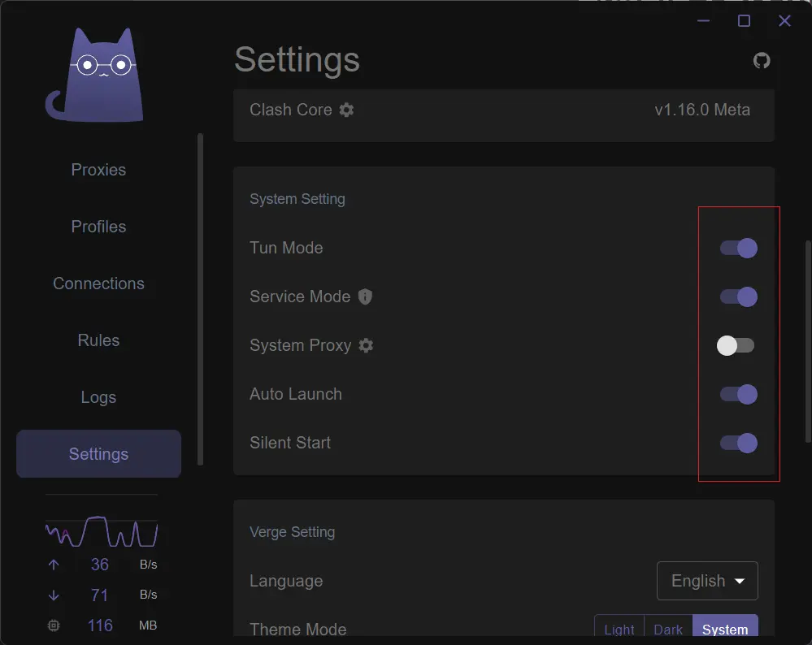Click the upload speed arrow icon
Viewport: 812px width, 645px height.
(54, 565)
